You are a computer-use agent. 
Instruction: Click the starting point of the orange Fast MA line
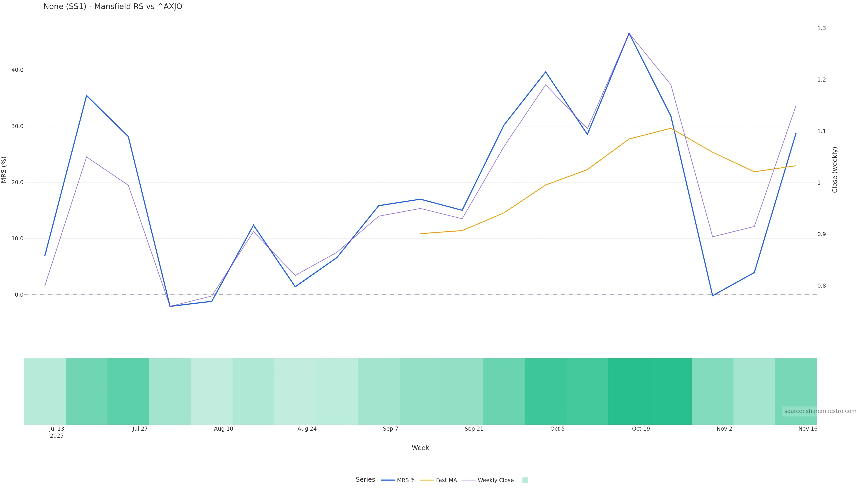(x=420, y=233)
